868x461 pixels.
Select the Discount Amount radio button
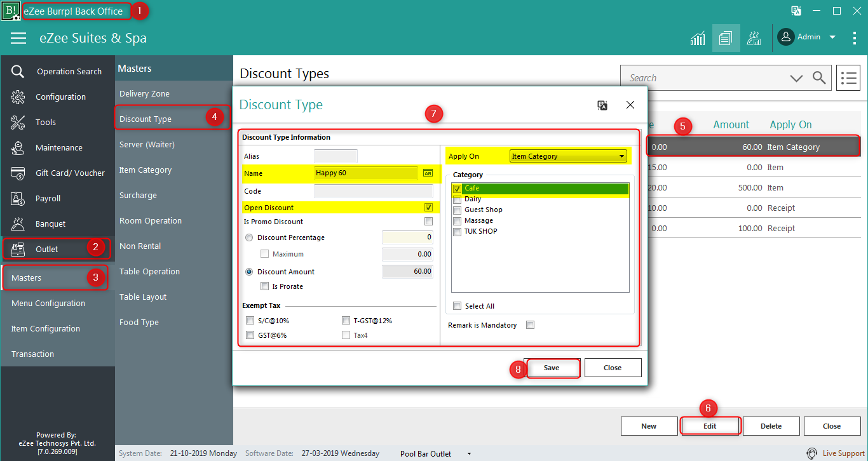pos(249,272)
